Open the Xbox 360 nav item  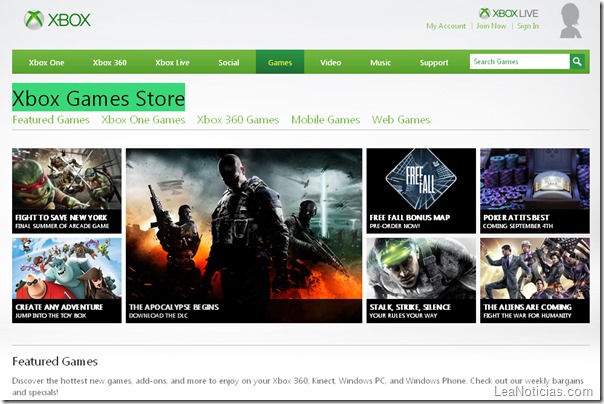coord(109,62)
